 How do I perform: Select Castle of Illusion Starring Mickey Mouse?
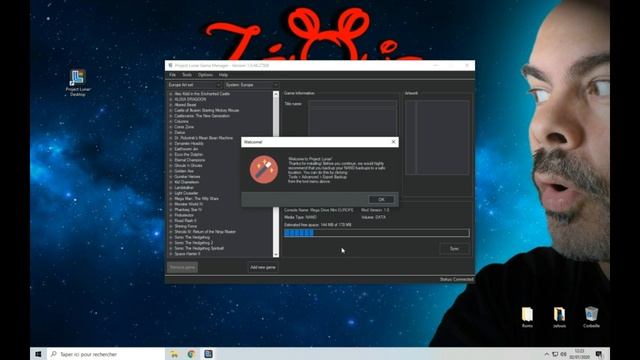tap(207, 110)
